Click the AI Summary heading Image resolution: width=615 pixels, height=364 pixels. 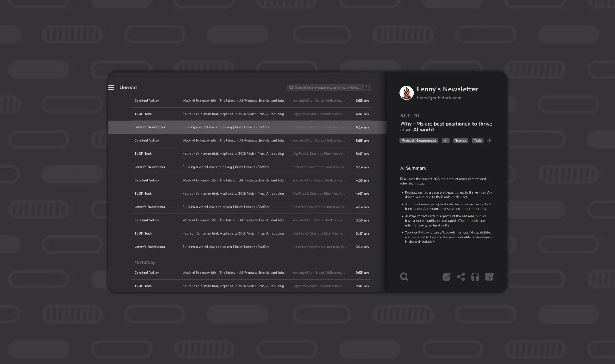pos(413,168)
